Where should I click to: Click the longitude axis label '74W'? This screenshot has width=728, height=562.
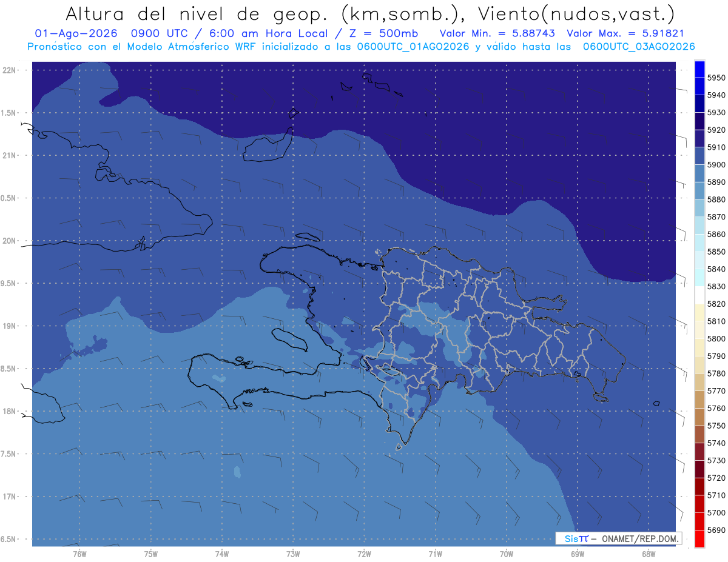221,554
